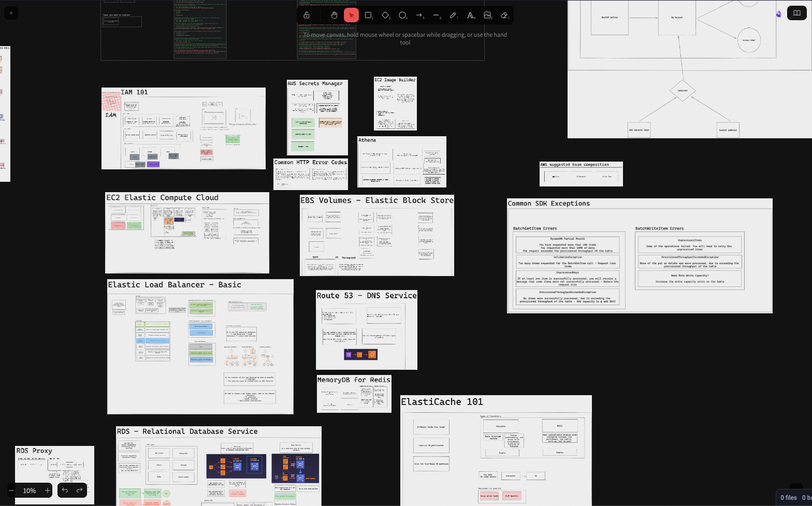Select the Arrow tool
This screenshot has width=812, height=506.
(x=419, y=15)
